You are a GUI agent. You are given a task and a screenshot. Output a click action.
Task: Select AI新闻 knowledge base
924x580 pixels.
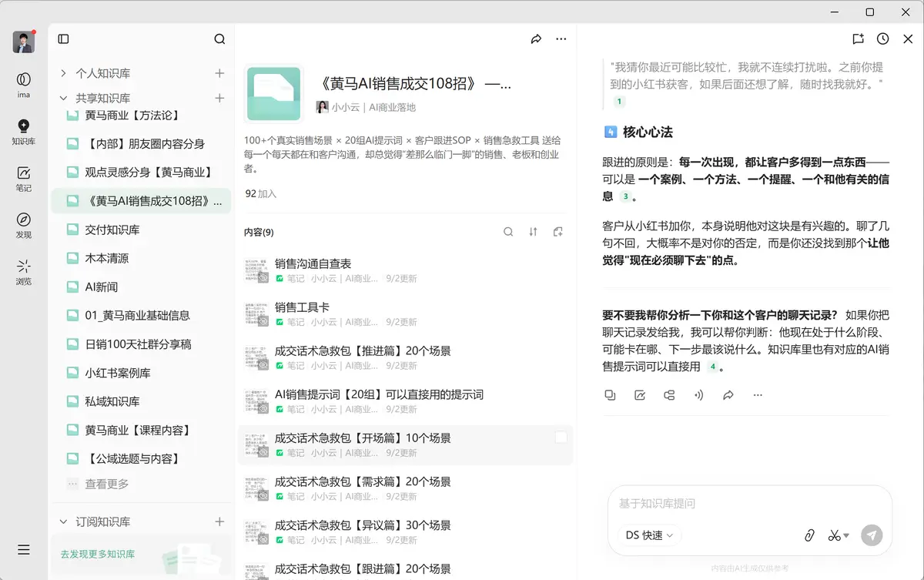click(141, 287)
